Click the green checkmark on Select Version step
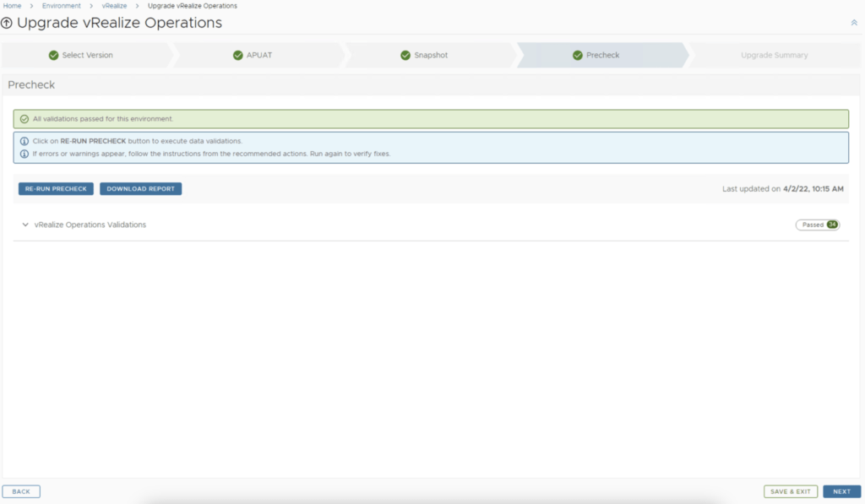 [54, 56]
